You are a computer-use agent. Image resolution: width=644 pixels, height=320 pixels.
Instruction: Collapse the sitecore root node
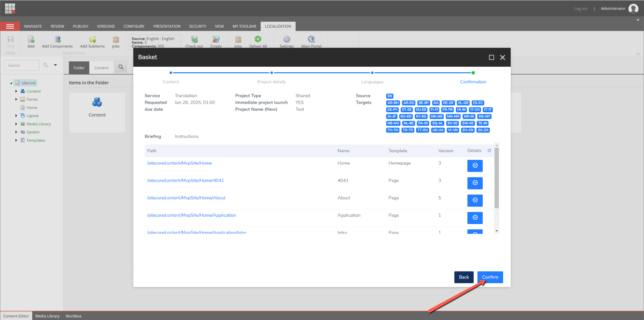11,83
